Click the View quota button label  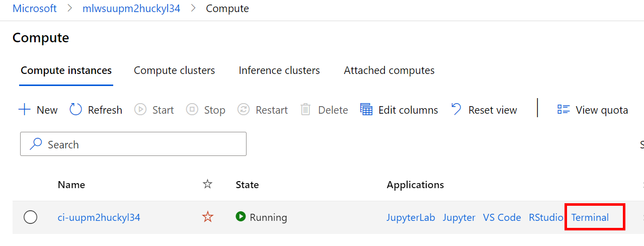coord(602,110)
